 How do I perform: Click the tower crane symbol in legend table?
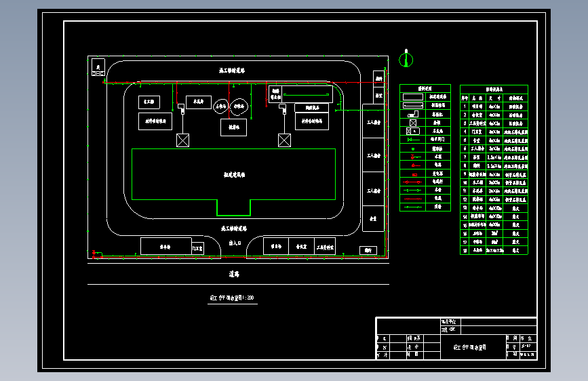[412, 114]
